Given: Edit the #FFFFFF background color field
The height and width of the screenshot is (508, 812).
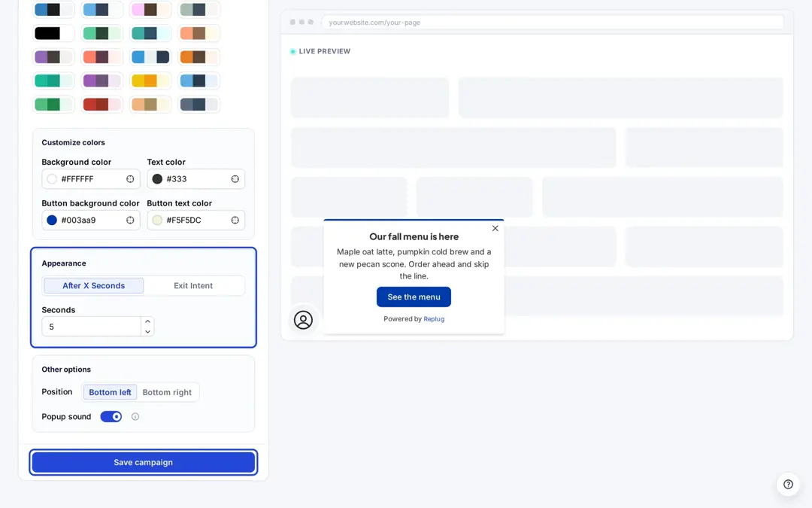Looking at the screenshot, I should point(91,179).
